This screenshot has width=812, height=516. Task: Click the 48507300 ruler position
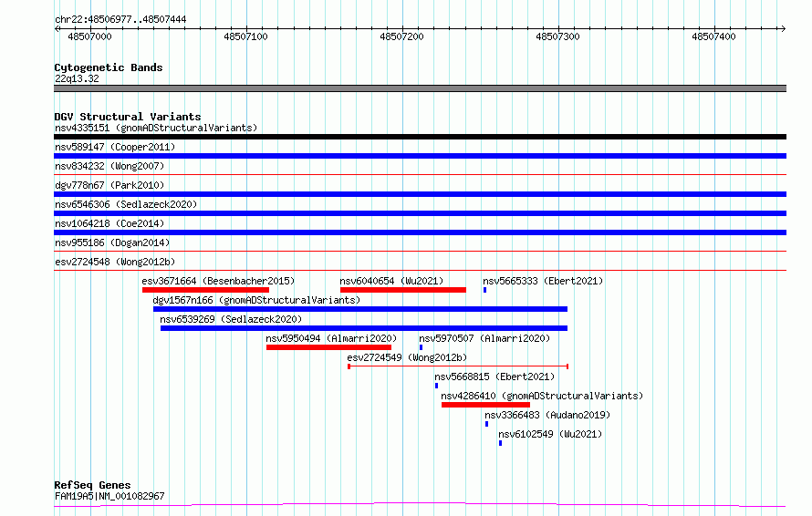[557, 36]
